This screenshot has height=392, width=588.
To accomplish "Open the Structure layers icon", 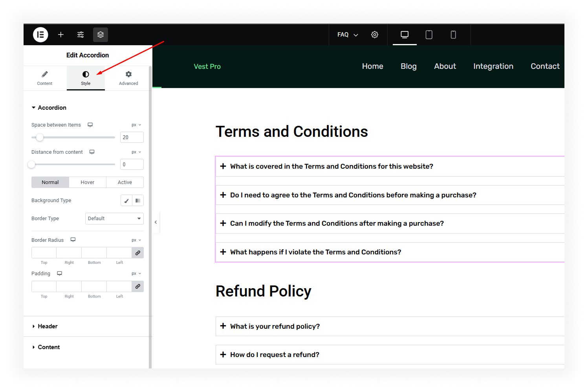I will pos(101,35).
